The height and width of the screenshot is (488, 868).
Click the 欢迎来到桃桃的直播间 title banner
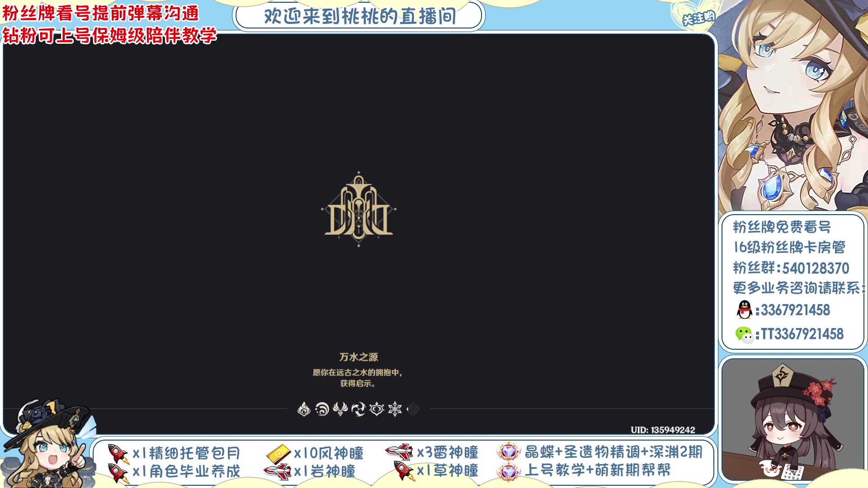[359, 17]
